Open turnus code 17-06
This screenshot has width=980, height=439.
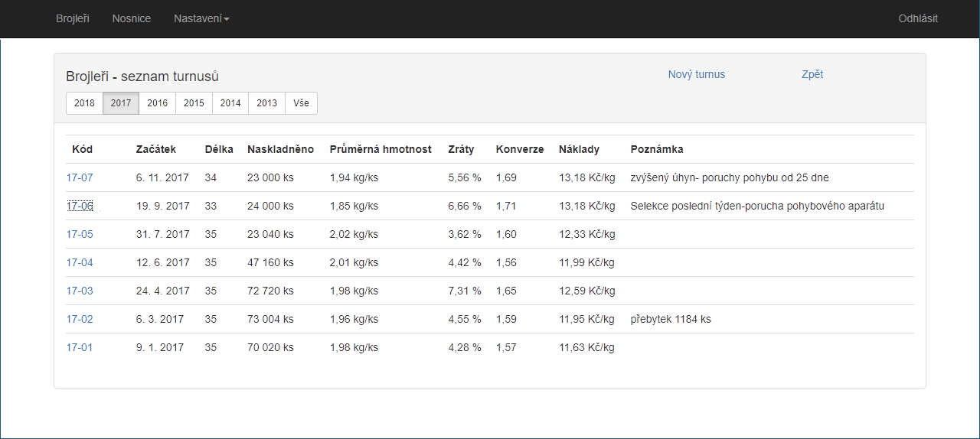tap(80, 206)
